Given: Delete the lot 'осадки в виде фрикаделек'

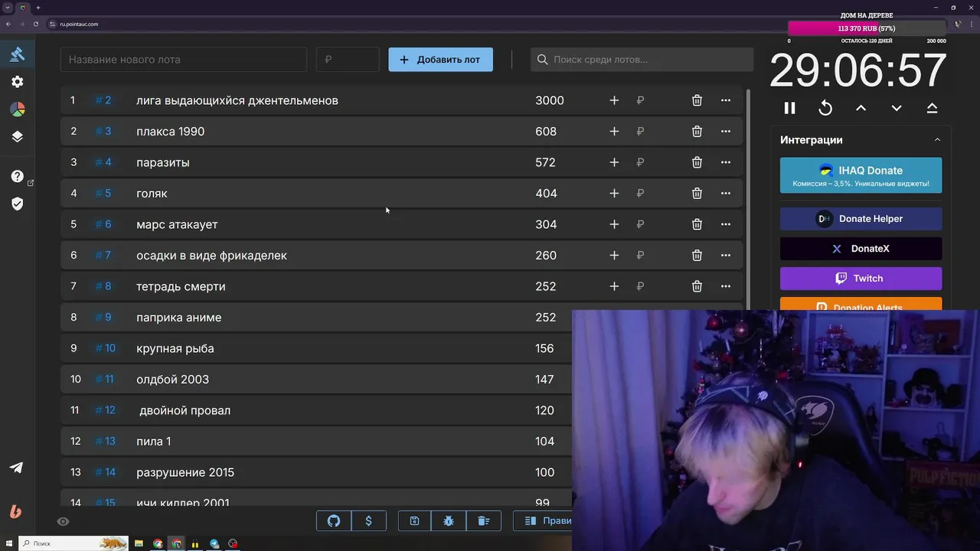Looking at the screenshot, I should coord(697,256).
